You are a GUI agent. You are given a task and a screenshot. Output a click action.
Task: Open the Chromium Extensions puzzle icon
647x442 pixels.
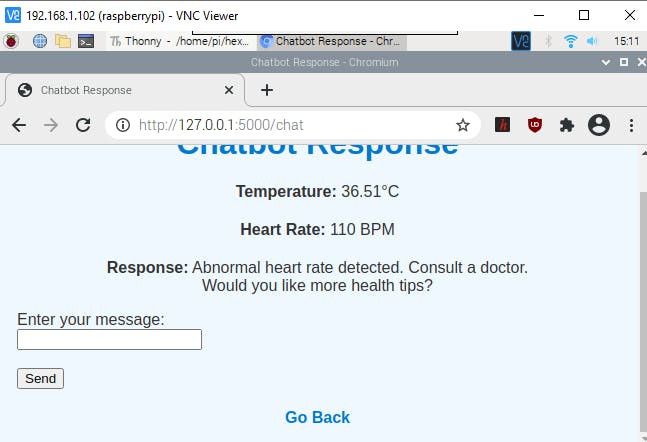point(567,125)
